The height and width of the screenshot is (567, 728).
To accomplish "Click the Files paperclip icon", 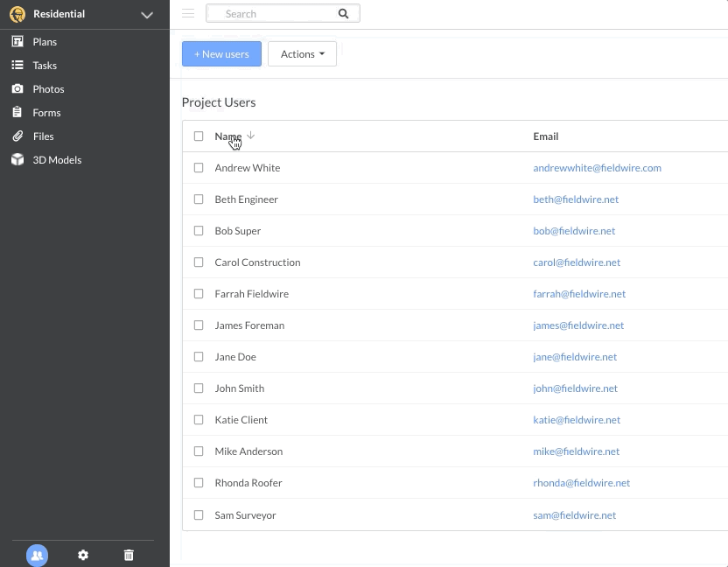I will [17, 136].
